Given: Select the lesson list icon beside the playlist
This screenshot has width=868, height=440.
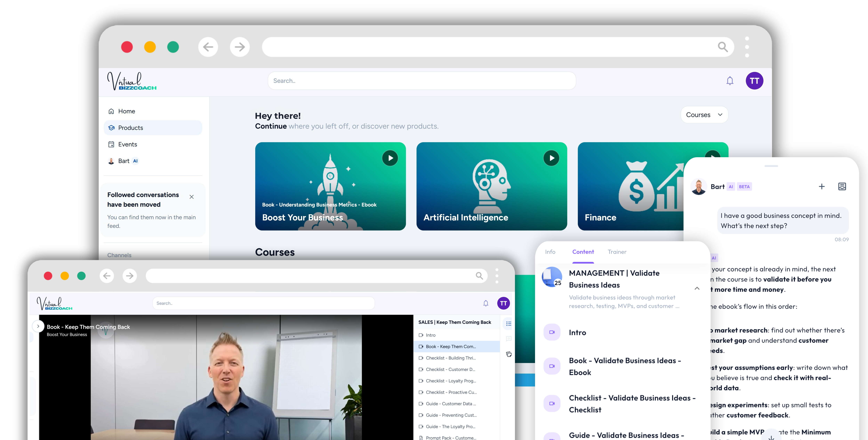Looking at the screenshot, I should [508, 324].
